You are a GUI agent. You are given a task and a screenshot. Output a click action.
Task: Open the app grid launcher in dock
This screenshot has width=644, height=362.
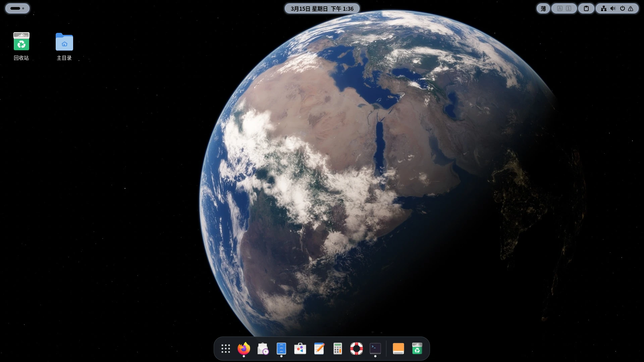[226, 349]
